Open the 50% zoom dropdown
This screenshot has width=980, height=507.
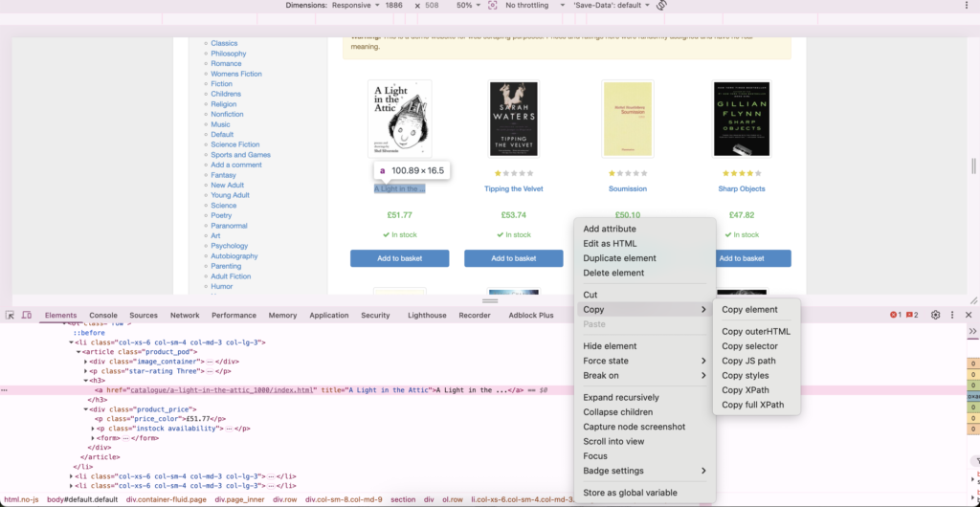[x=468, y=5]
